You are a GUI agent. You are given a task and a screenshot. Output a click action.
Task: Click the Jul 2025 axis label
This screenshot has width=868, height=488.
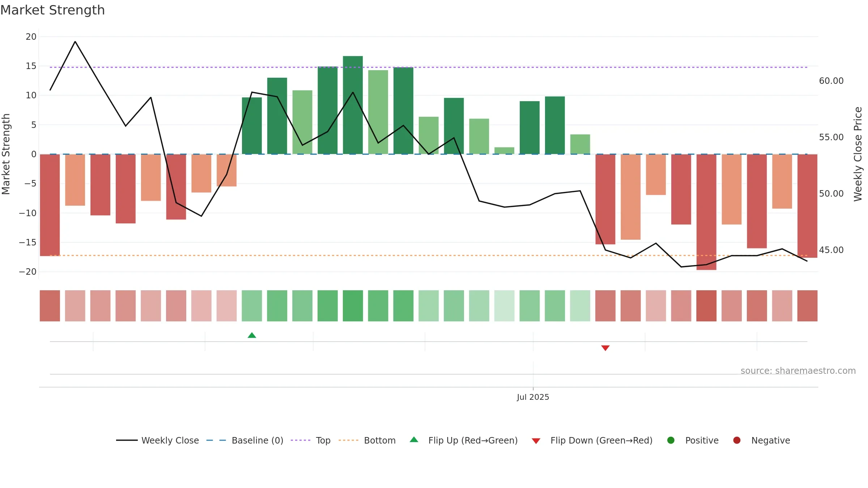(x=533, y=397)
